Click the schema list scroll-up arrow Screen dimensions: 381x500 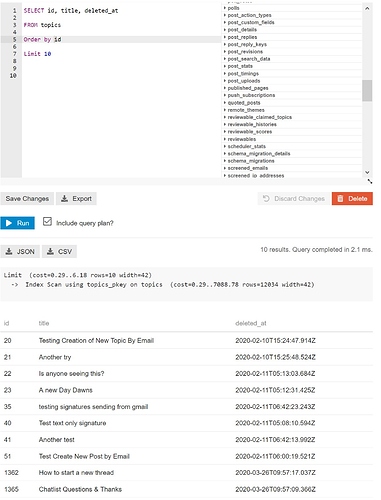[367, 8]
